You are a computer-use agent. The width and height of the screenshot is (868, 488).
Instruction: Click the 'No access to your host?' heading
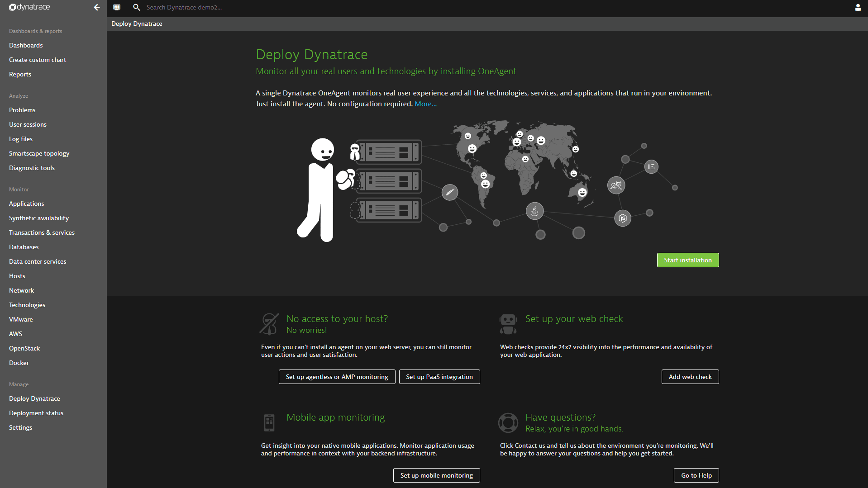click(x=337, y=319)
